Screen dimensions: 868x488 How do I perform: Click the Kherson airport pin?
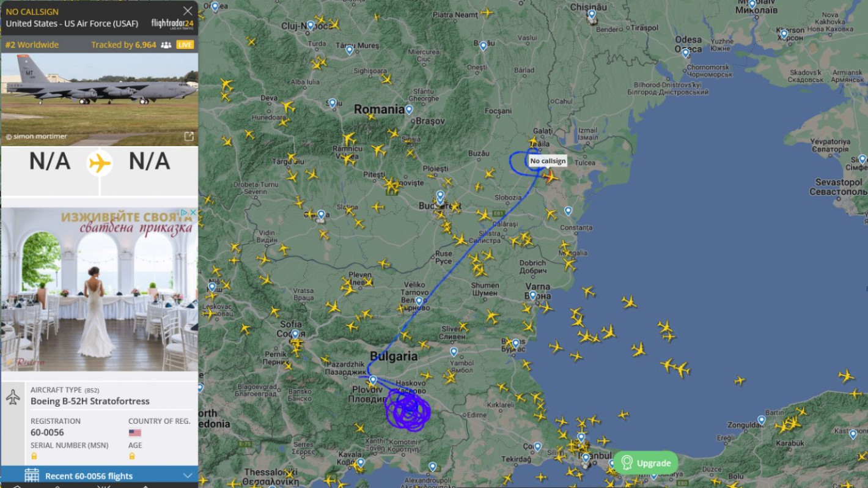tap(784, 35)
